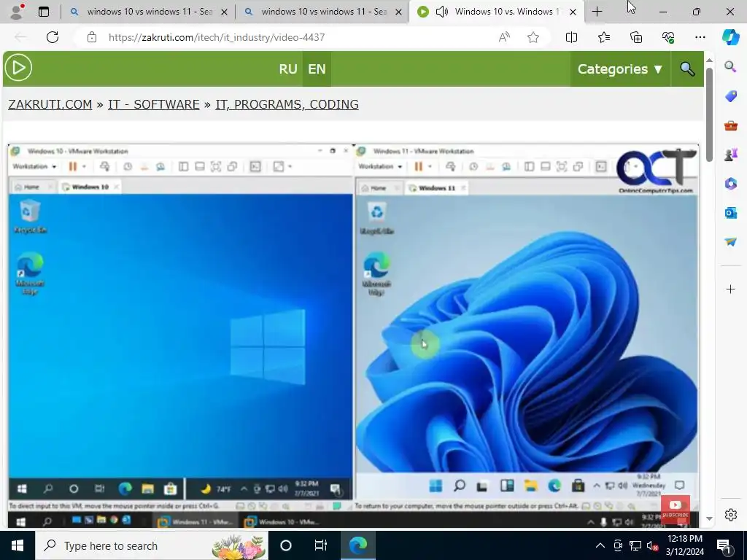Open Collections icon in toolbar
The width and height of the screenshot is (747, 560).
(636, 37)
